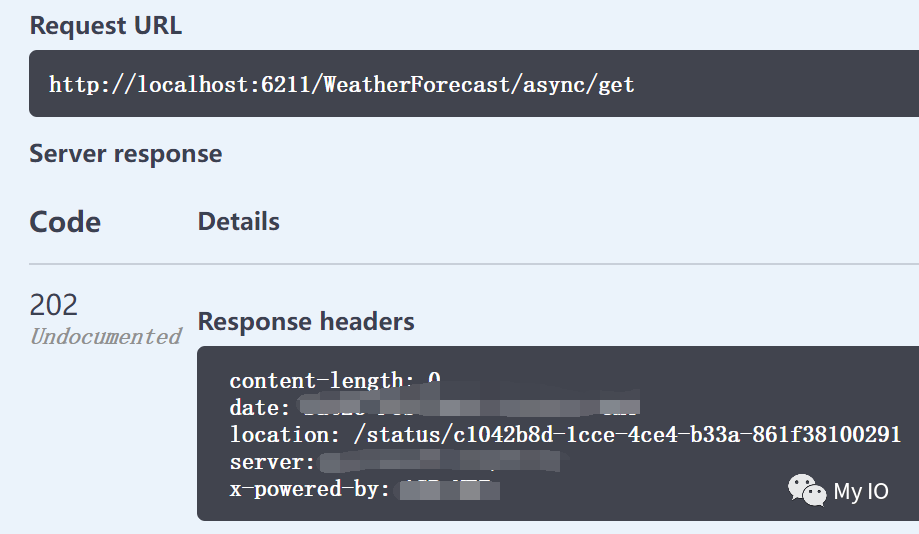
Task: Click the Response headers title
Action: (306, 321)
